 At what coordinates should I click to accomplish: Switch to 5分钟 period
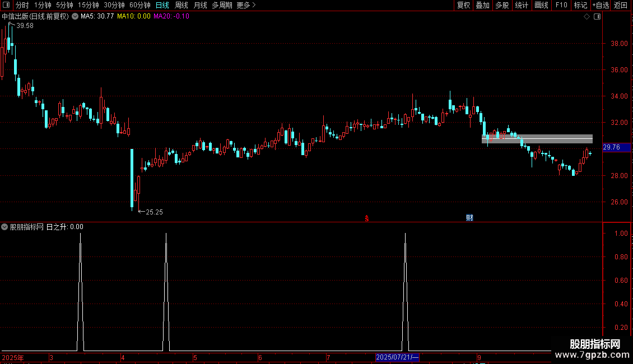(64, 5)
